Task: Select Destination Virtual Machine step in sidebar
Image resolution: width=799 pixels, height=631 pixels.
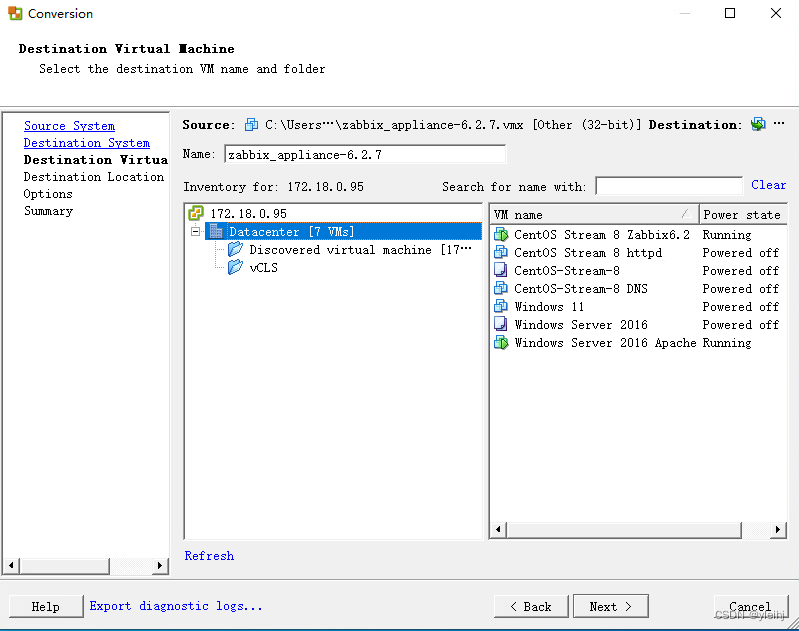Action: (95, 160)
